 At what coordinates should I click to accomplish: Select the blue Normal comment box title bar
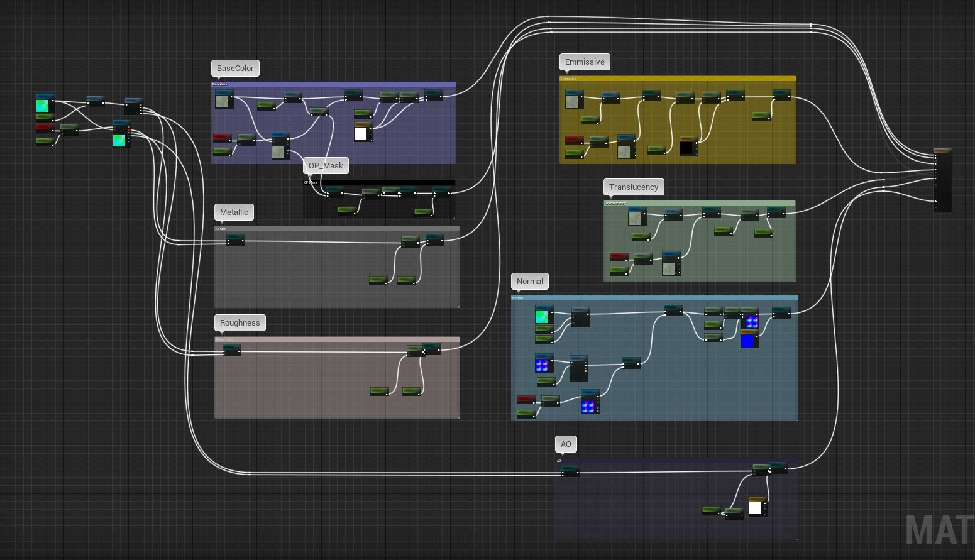(x=654, y=298)
